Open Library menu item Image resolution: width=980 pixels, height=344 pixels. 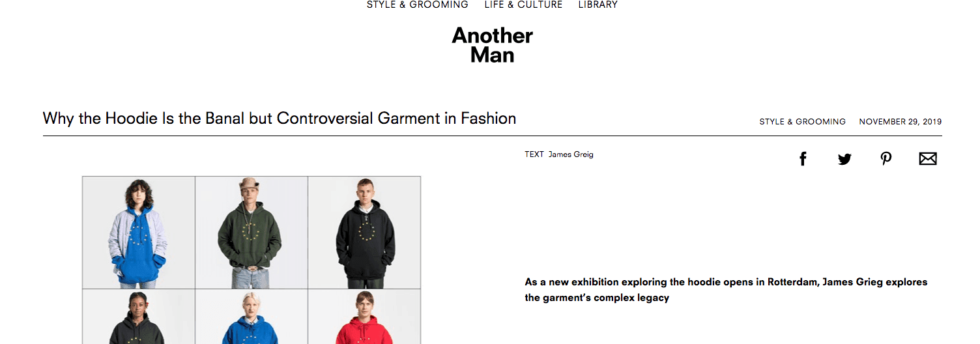click(x=598, y=5)
